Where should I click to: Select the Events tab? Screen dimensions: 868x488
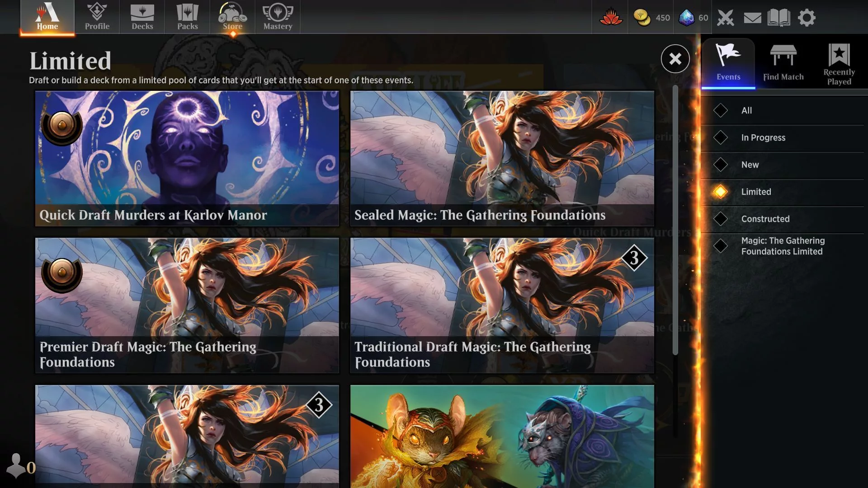coord(728,62)
